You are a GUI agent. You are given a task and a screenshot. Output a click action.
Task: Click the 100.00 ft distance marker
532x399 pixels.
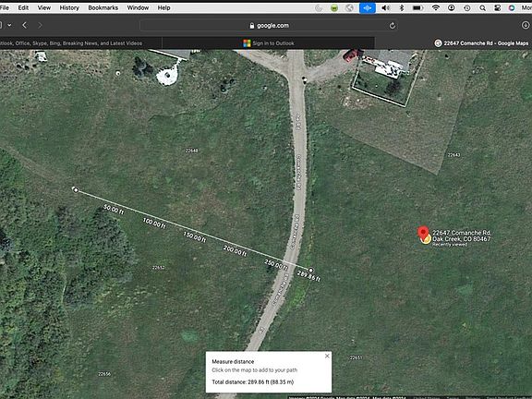coord(154,223)
